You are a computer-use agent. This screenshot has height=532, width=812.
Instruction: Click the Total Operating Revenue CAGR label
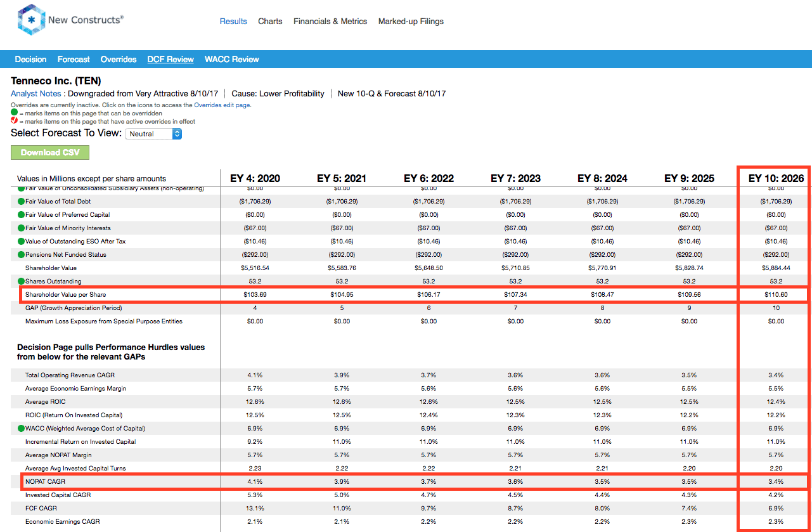point(70,375)
